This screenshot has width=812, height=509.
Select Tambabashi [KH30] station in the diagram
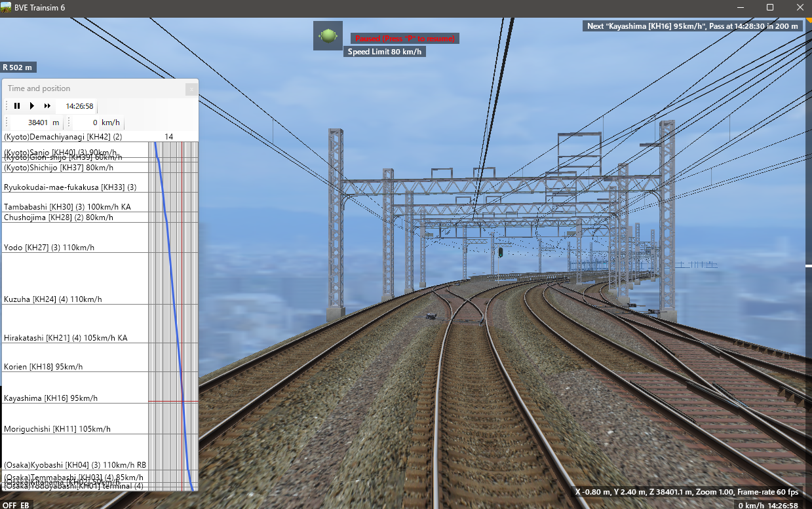pos(67,207)
